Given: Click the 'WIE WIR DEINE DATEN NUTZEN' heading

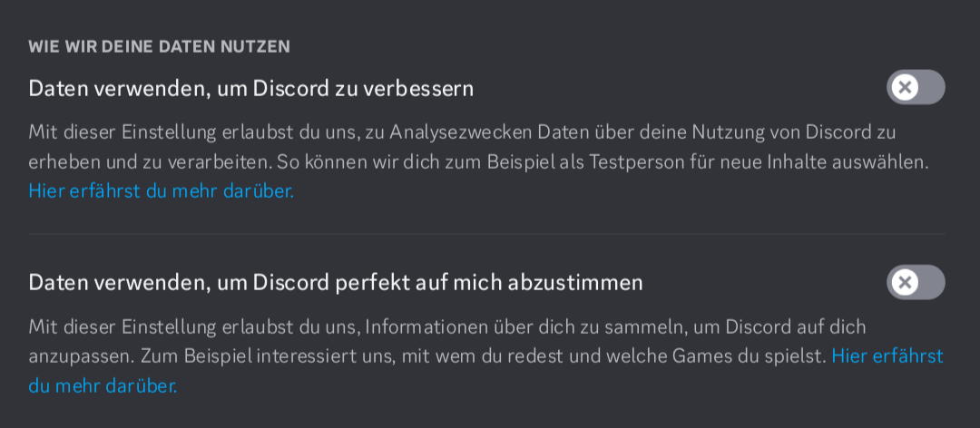Looking at the screenshot, I should 159,46.
